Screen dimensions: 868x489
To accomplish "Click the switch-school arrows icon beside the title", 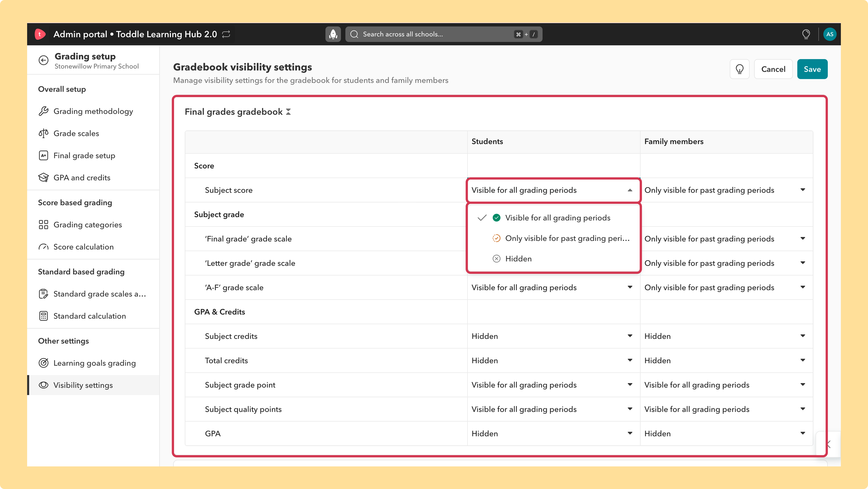I will 226,34.
